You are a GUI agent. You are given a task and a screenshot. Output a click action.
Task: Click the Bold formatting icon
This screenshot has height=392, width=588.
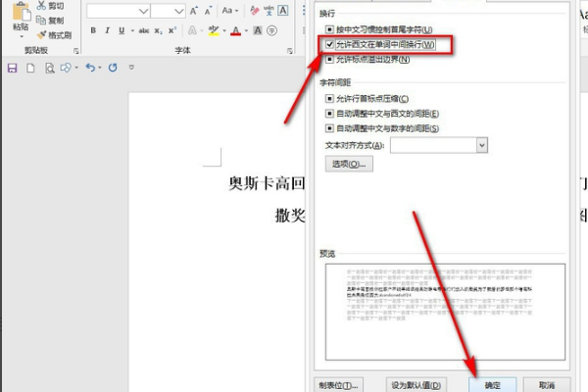tap(94, 30)
